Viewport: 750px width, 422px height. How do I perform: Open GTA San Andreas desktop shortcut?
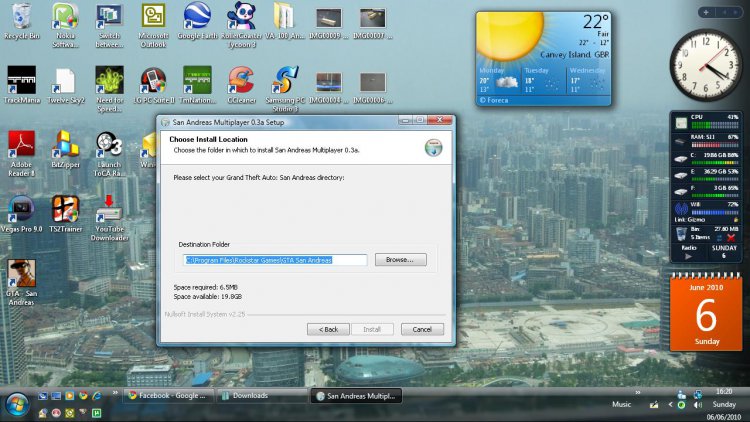(22, 282)
